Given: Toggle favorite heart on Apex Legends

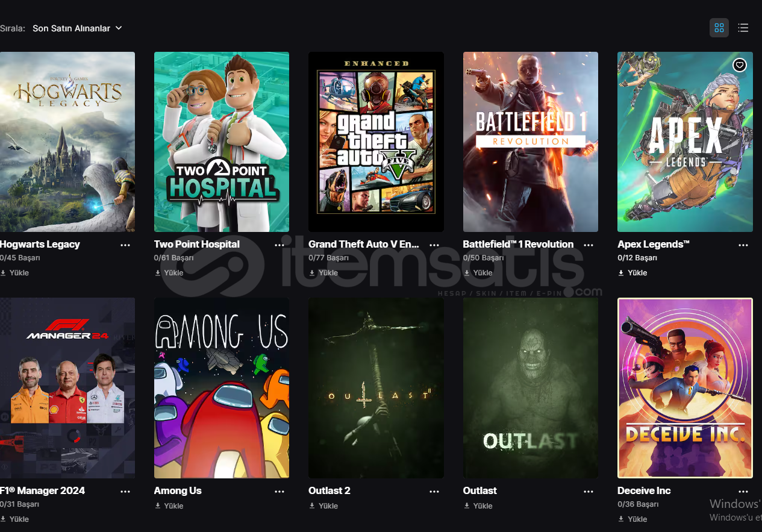Looking at the screenshot, I should (x=740, y=65).
